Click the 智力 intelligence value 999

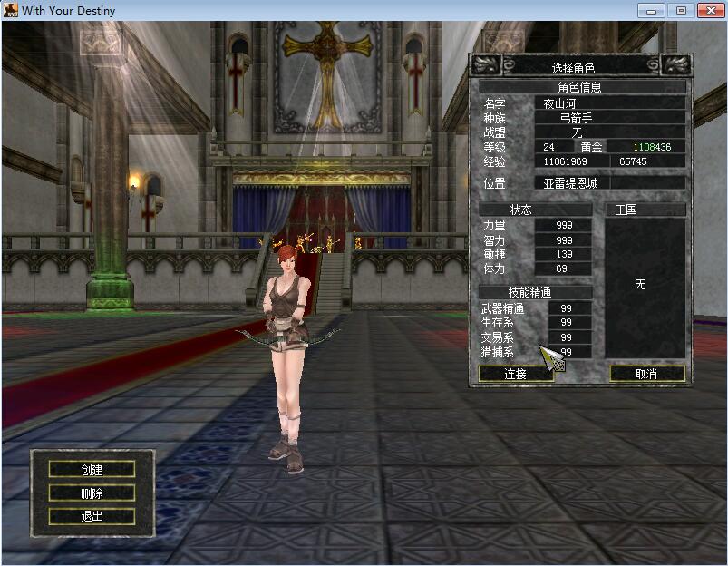click(x=564, y=239)
